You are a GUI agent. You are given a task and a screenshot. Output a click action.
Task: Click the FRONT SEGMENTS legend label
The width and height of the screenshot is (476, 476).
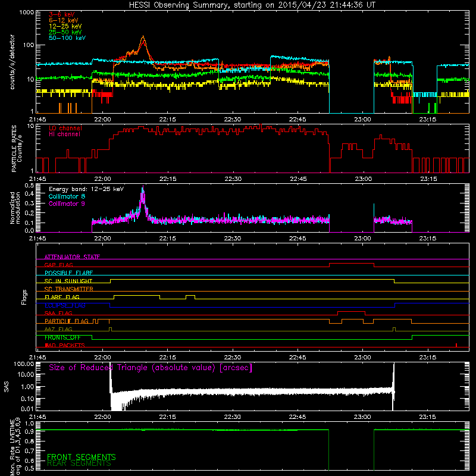82,457
